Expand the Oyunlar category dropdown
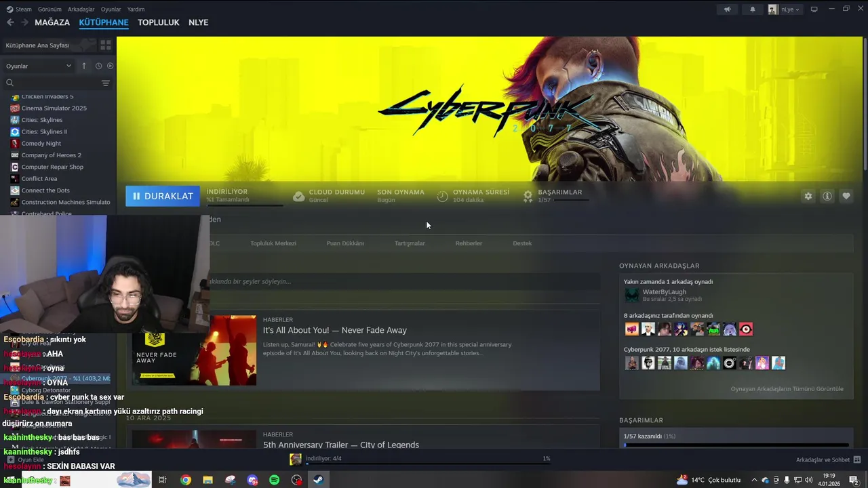The image size is (868, 488). click(x=39, y=66)
